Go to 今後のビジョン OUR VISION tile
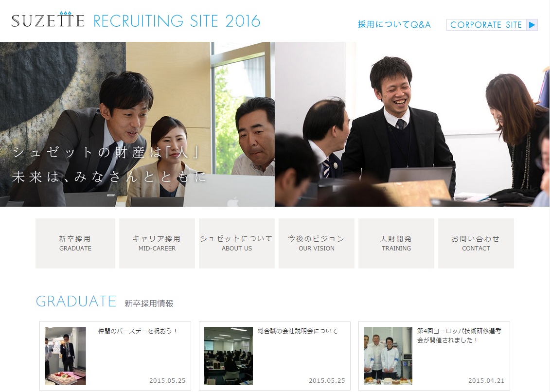550x392 pixels. (x=317, y=243)
